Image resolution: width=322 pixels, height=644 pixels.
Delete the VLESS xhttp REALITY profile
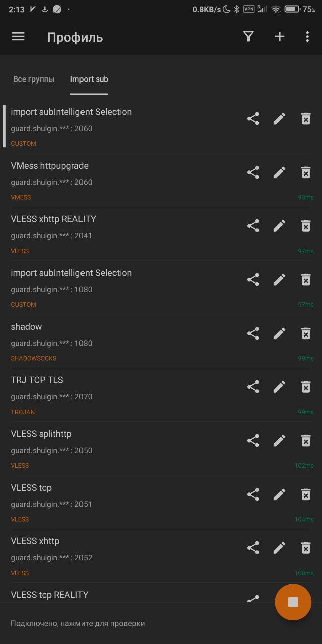(x=306, y=226)
